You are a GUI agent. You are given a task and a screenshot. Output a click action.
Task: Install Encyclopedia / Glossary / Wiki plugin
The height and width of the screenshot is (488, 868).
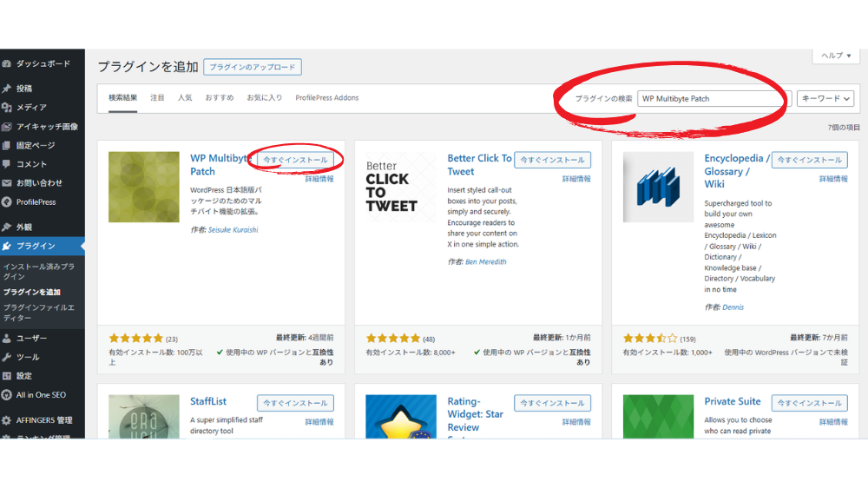click(x=809, y=160)
